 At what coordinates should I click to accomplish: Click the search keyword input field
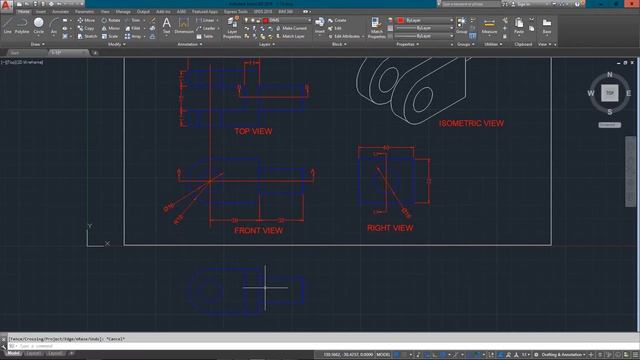click(470, 4)
